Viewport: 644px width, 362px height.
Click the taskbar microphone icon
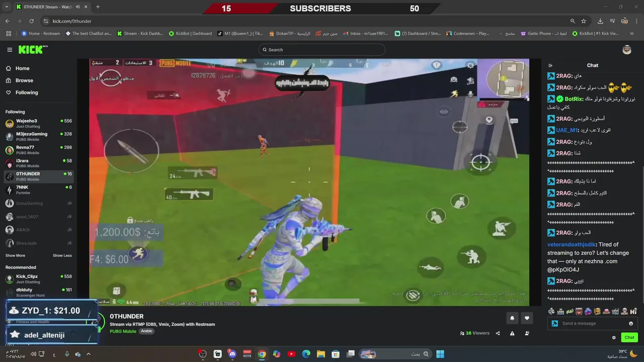point(67,354)
